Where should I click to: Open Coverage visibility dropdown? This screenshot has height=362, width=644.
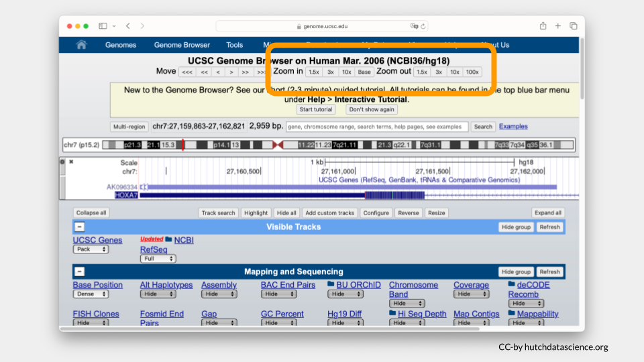click(472, 294)
